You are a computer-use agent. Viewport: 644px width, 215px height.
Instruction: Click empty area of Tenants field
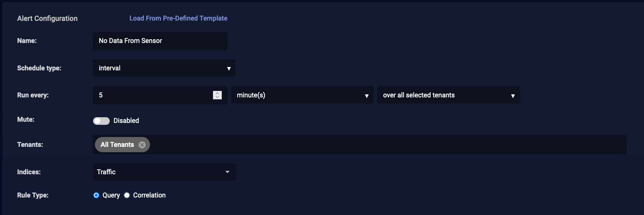pyautogui.click(x=380, y=145)
